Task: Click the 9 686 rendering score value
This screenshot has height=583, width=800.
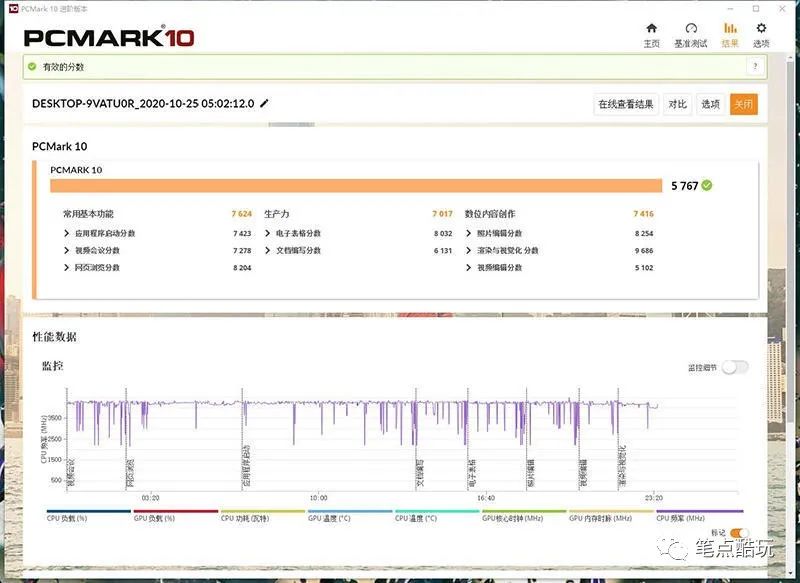Action: [644, 250]
